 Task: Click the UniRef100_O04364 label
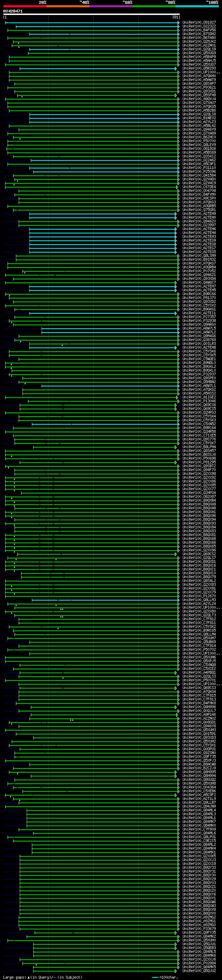click(199, 787)
